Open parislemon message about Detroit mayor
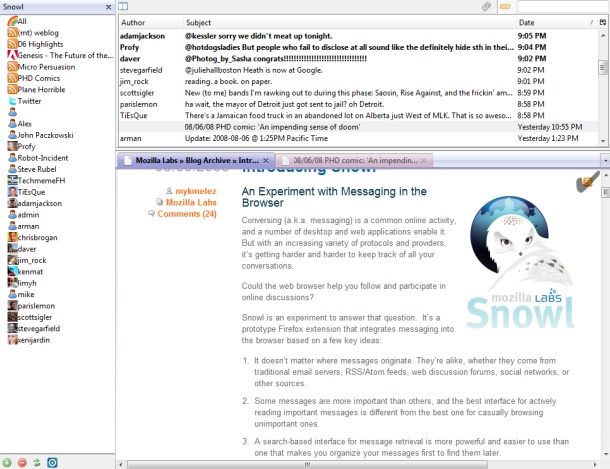The height and width of the screenshot is (469, 610). tap(358, 104)
